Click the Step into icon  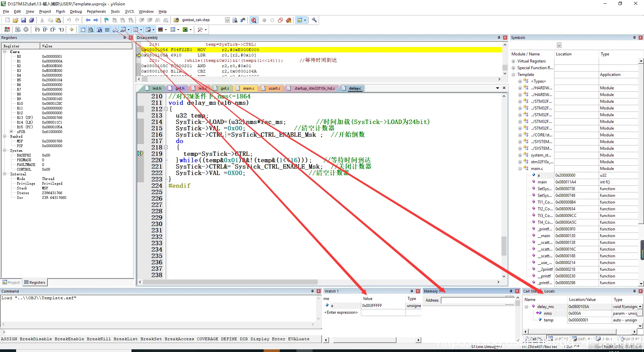(x=37, y=30)
